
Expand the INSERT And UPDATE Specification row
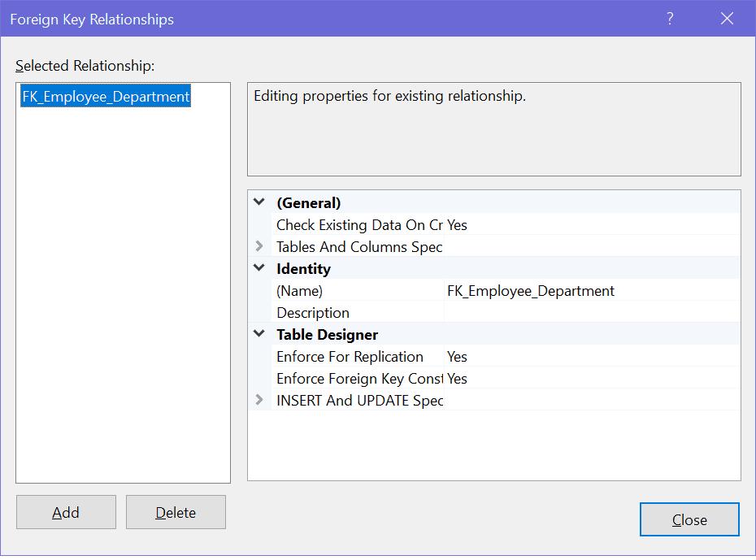[x=258, y=400]
